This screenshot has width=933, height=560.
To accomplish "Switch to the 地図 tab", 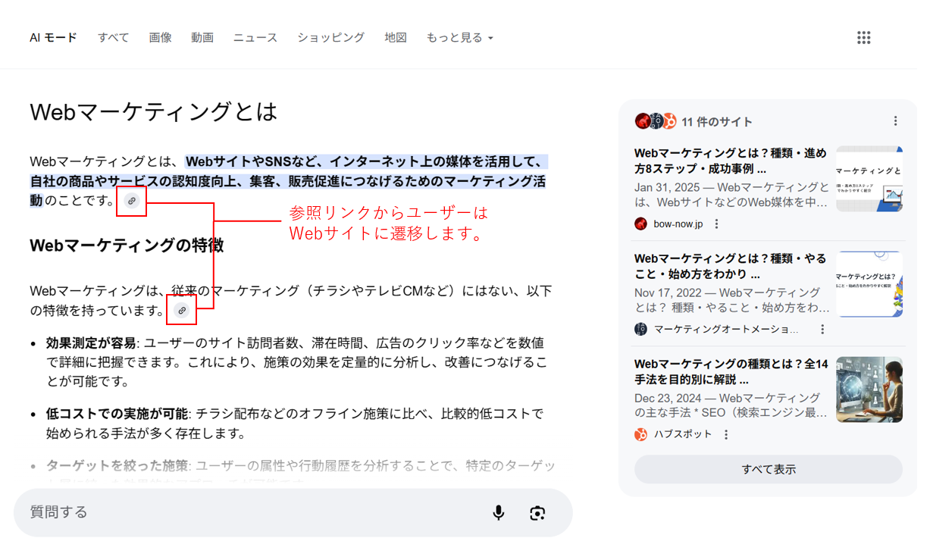I will pyautogui.click(x=396, y=37).
